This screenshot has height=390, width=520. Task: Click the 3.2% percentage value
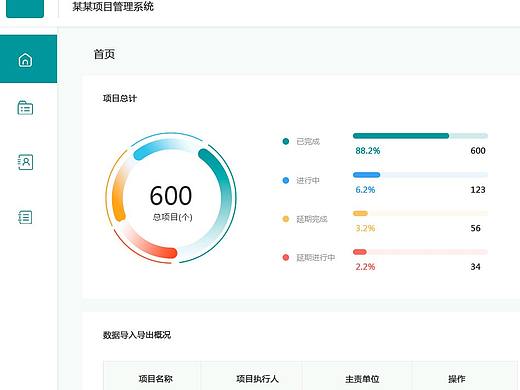click(x=365, y=228)
